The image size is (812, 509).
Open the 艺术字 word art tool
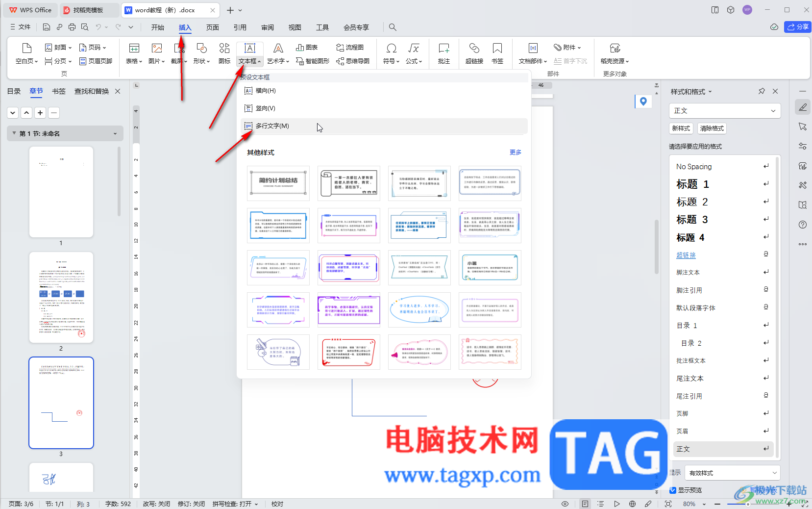coord(278,53)
